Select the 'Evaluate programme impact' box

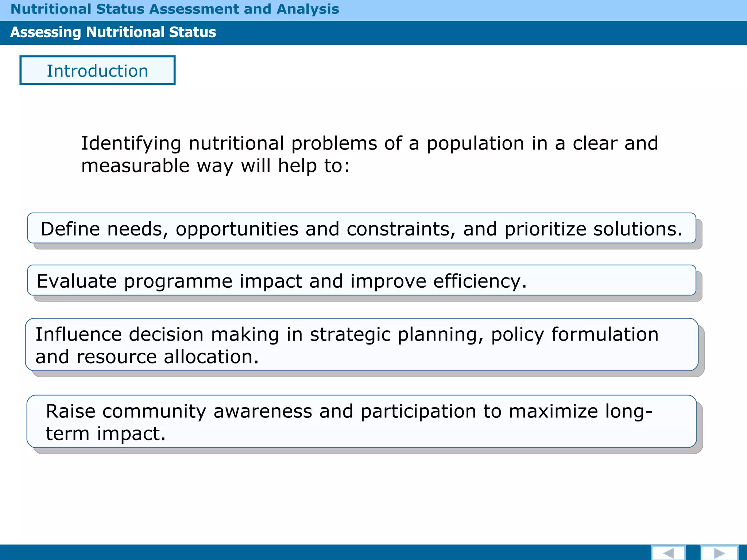click(x=361, y=280)
